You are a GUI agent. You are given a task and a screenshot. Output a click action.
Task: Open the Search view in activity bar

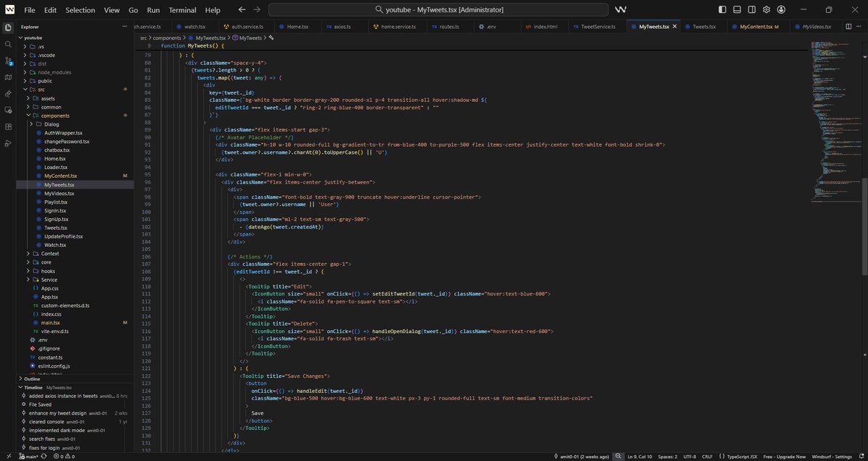pyautogui.click(x=9, y=44)
